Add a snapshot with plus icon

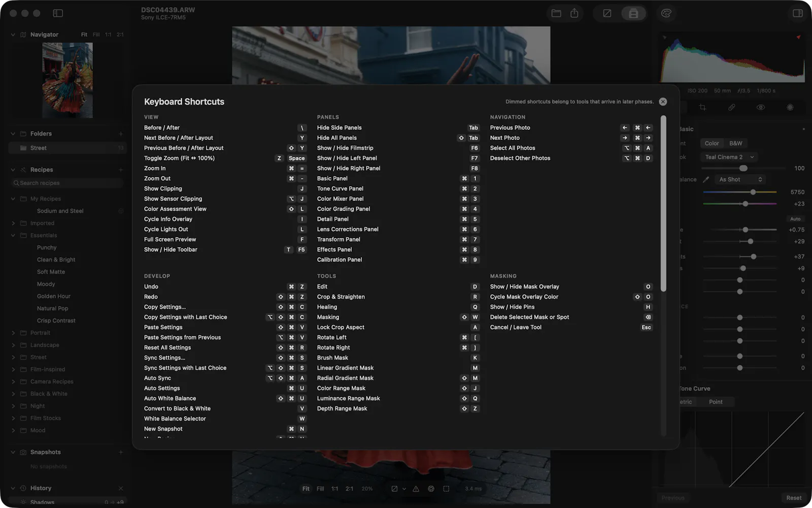121,452
